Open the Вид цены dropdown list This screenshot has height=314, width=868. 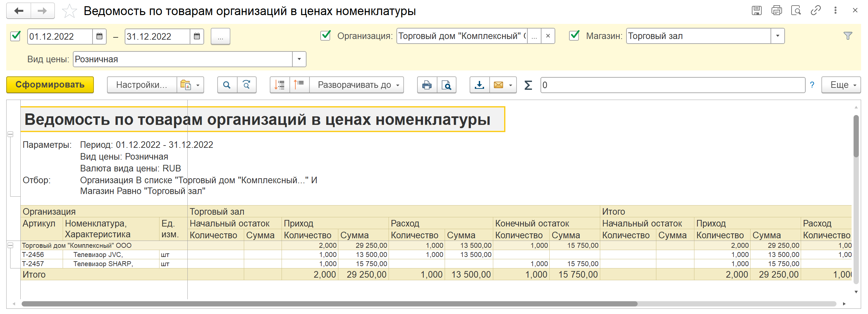click(x=299, y=59)
